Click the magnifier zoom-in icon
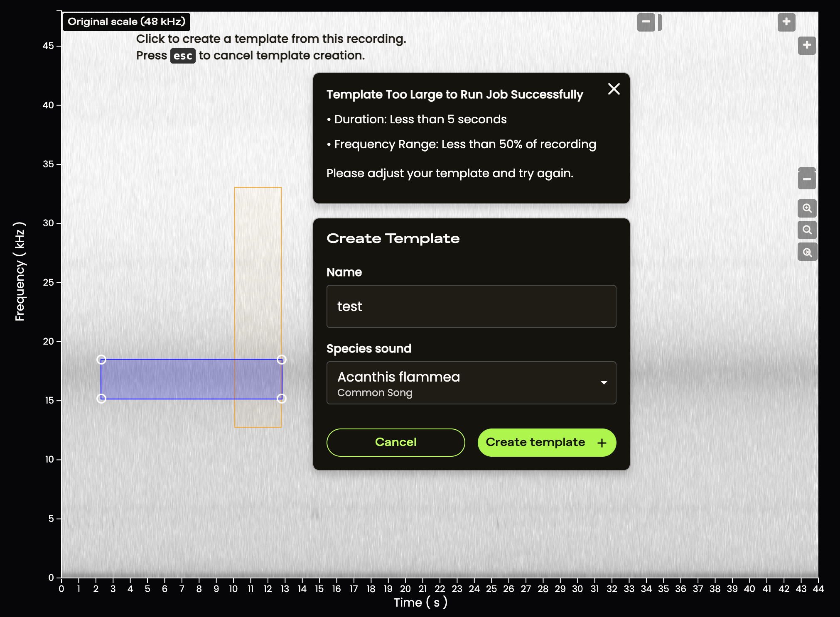Screen dimensions: 840x617 807,208
